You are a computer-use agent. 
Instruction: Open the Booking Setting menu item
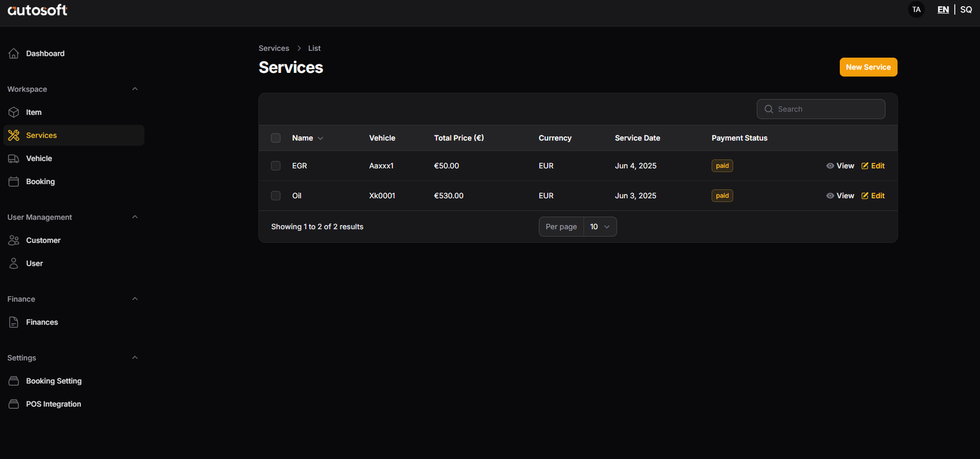(x=53, y=381)
